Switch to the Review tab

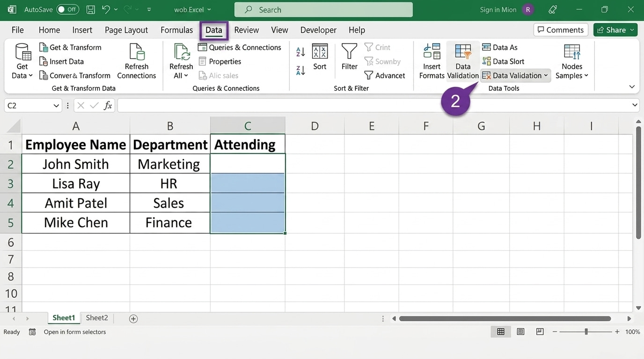[x=246, y=30]
